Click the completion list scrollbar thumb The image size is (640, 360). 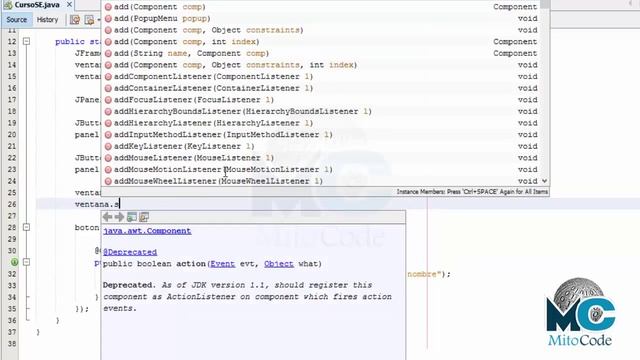click(x=545, y=4)
